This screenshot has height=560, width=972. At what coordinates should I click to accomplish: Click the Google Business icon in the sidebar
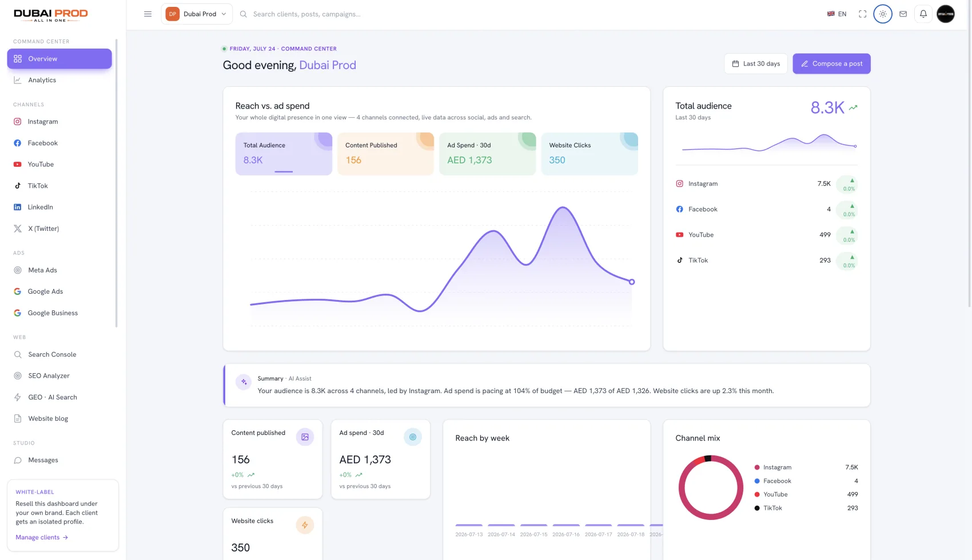click(18, 313)
